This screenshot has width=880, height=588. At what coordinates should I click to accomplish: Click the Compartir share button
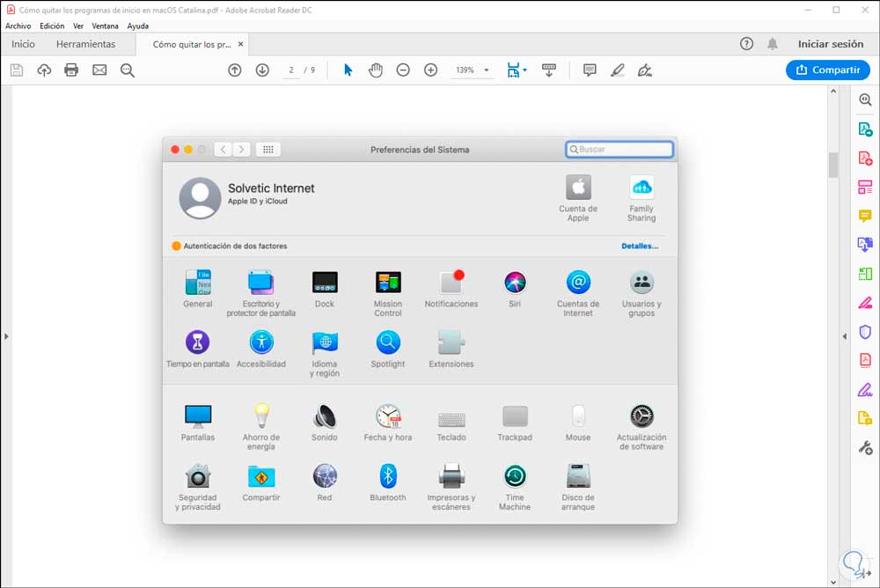pos(828,70)
